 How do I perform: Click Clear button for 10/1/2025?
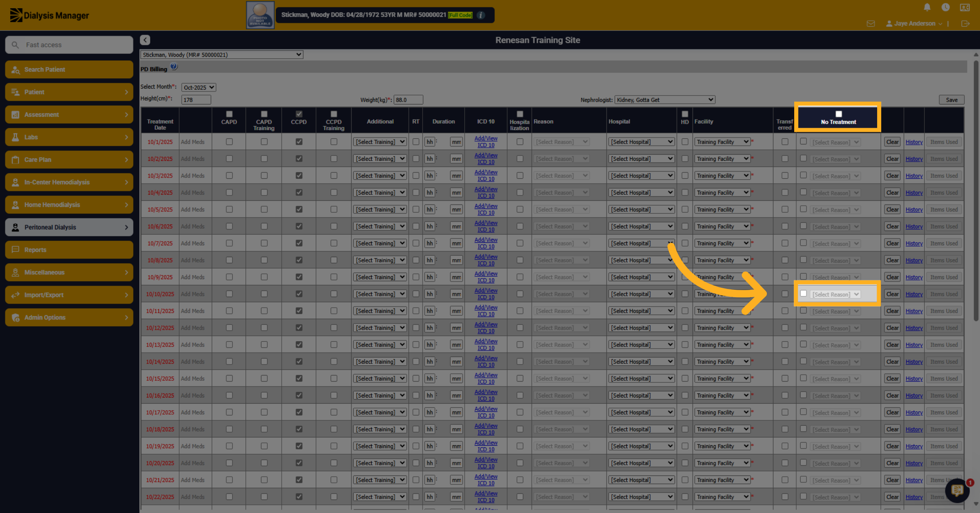892,142
